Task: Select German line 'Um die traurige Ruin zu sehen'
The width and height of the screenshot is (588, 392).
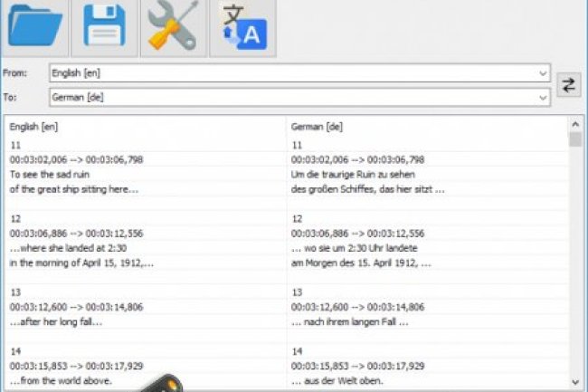Action: click(353, 175)
